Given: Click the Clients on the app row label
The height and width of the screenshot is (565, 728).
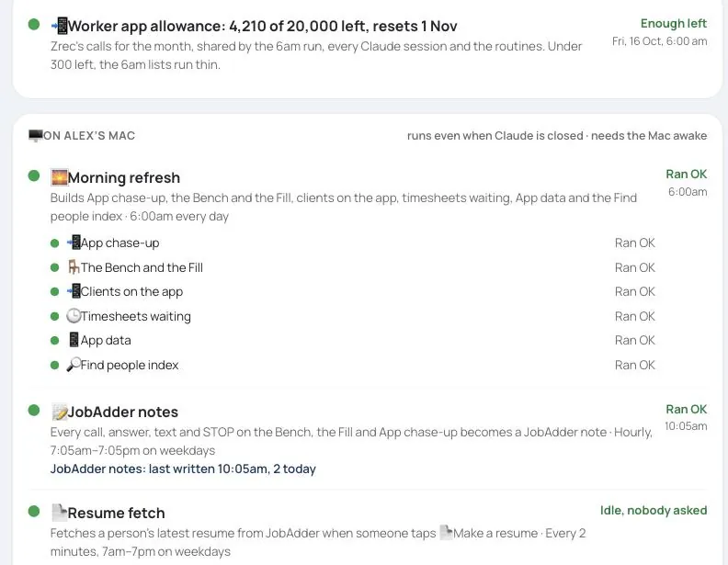Looking at the screenshot, I should (x=131, y=292).
